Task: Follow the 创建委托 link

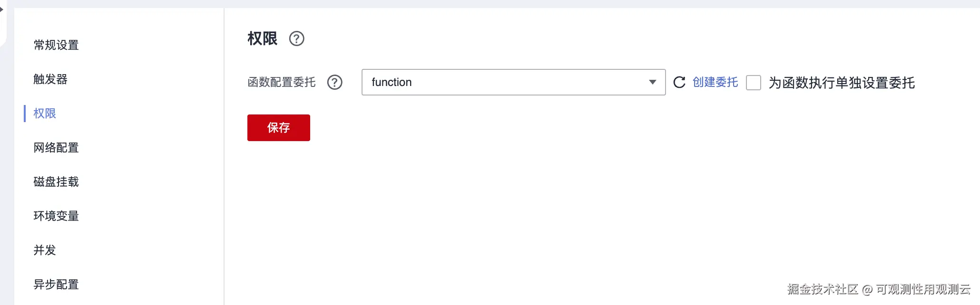Action: coord(715,82)
